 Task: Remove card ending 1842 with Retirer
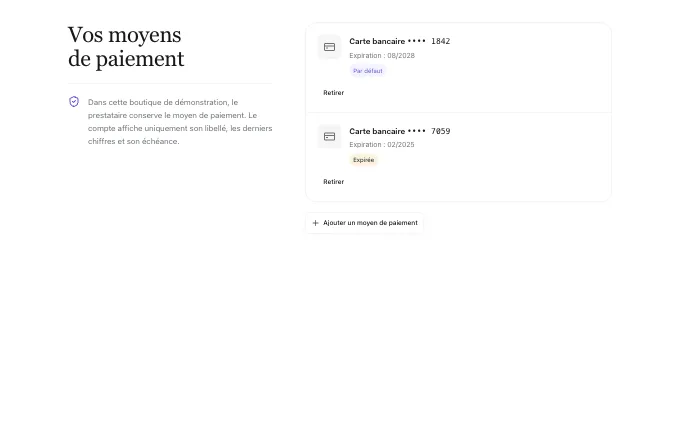click(333, 93)
